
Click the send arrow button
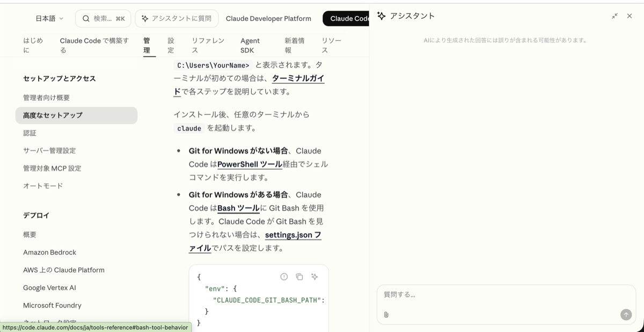(x=626, y=315)
